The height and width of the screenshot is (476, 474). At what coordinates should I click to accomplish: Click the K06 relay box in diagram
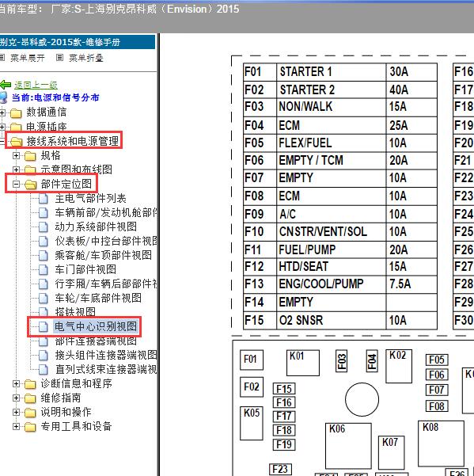[348, 446]
